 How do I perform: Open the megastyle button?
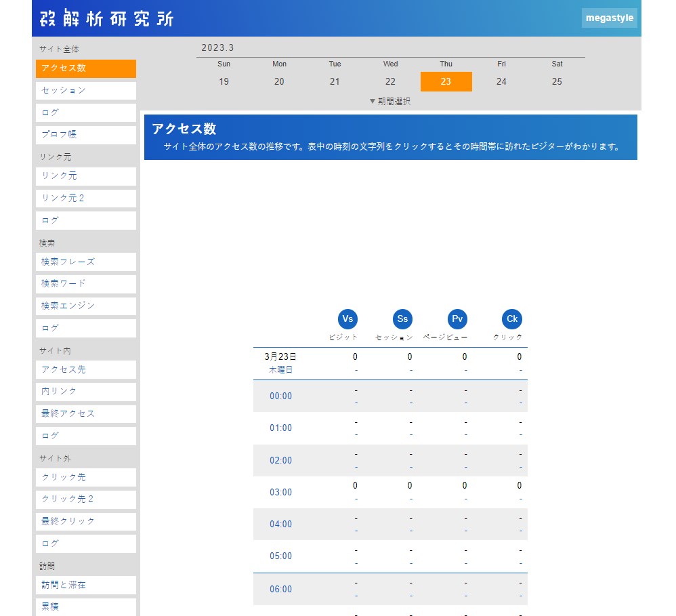coord(609,18)
